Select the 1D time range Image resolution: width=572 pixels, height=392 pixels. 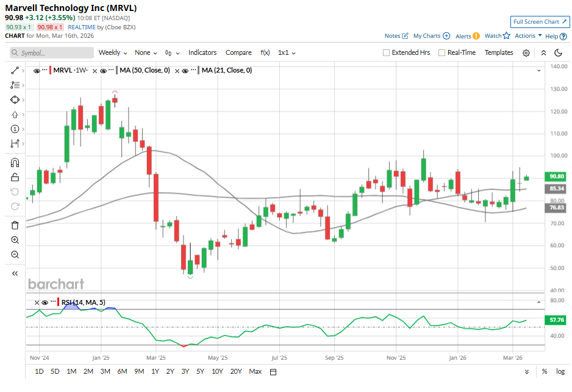coord(39,372)
